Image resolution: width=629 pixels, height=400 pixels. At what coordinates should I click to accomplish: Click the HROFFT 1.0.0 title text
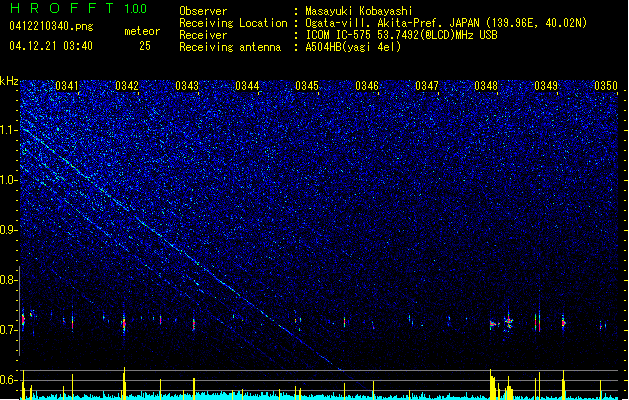(x=79, y=8)
